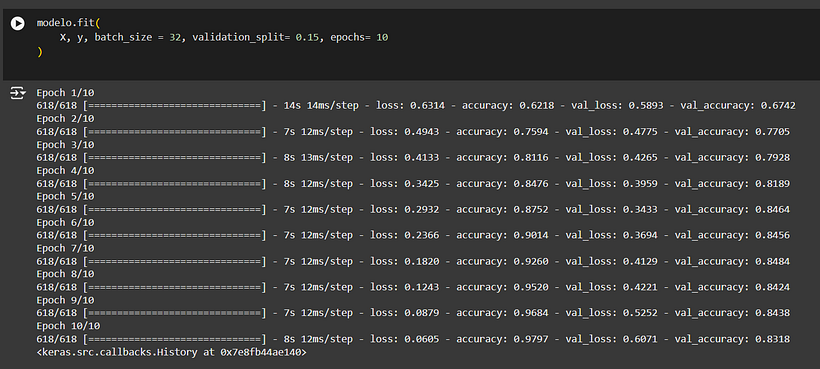Click the loss value 0.0605

(422, 339)
